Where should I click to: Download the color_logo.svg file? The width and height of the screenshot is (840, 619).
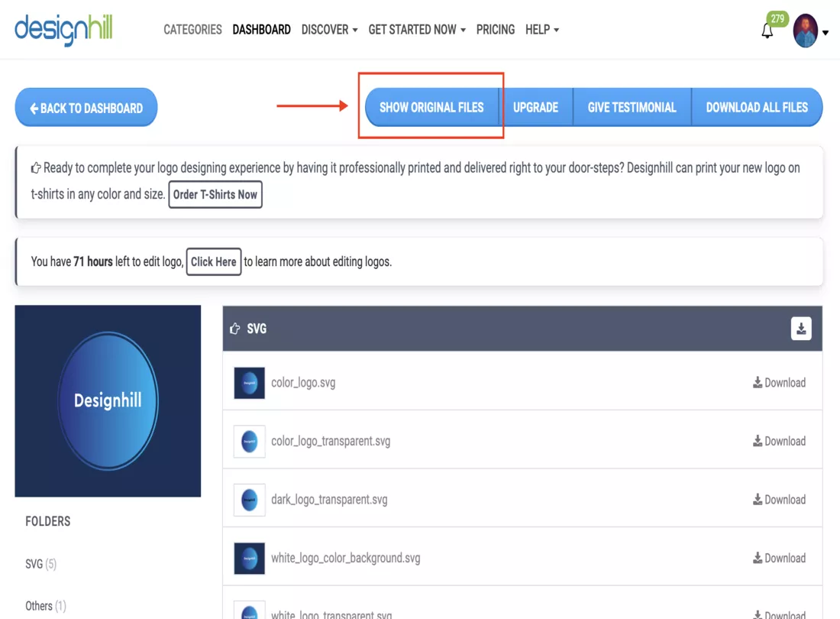point(779,383)
